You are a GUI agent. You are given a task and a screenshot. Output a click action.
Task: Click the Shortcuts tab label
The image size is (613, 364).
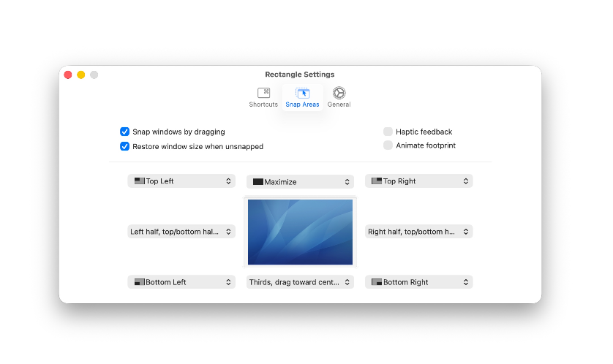(263, 105)
